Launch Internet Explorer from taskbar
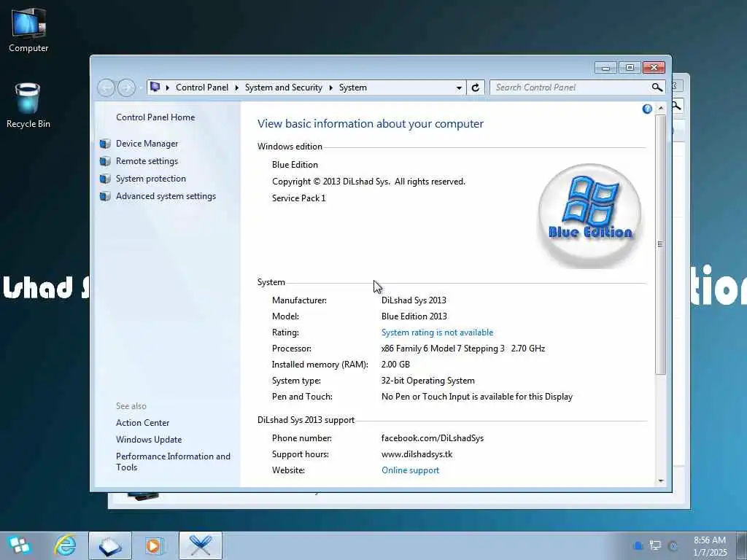The width and height of the screenshot is (747, 560). click(65, 545)
